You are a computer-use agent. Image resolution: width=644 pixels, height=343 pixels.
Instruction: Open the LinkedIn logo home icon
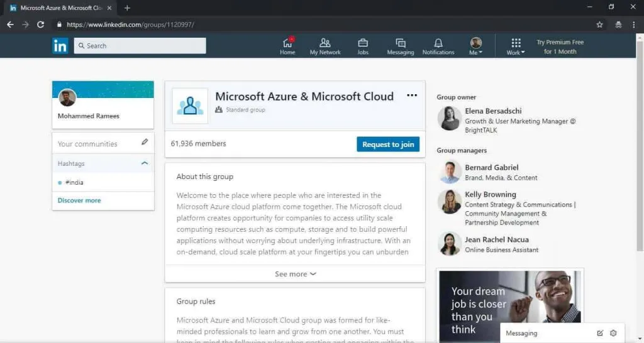(60, 46)
